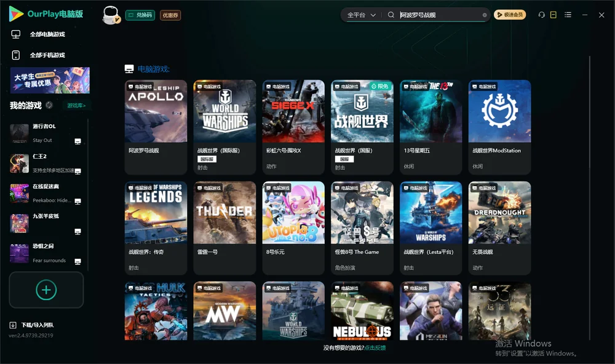Click the yellow mini-window mode icon
Viewport: 615px width, 364px height.
(x=553, y=15)
